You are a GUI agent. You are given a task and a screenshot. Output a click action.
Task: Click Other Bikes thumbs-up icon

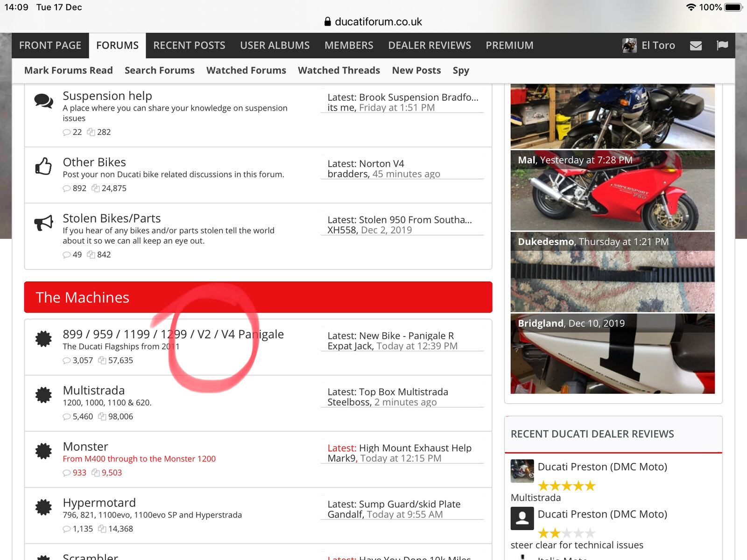[43, 166]
